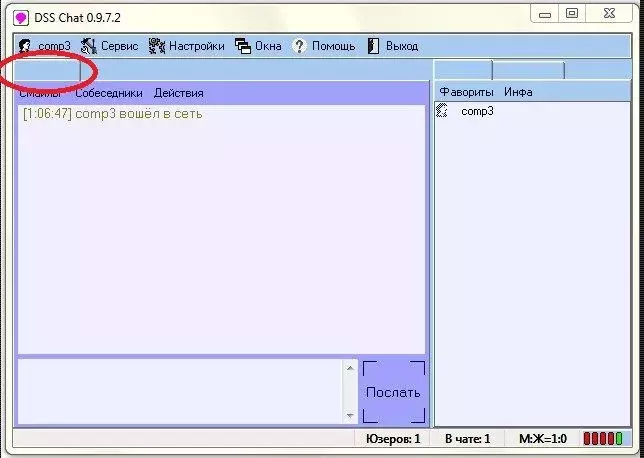Click the DSS Chat title bar logo

point(21,18)
